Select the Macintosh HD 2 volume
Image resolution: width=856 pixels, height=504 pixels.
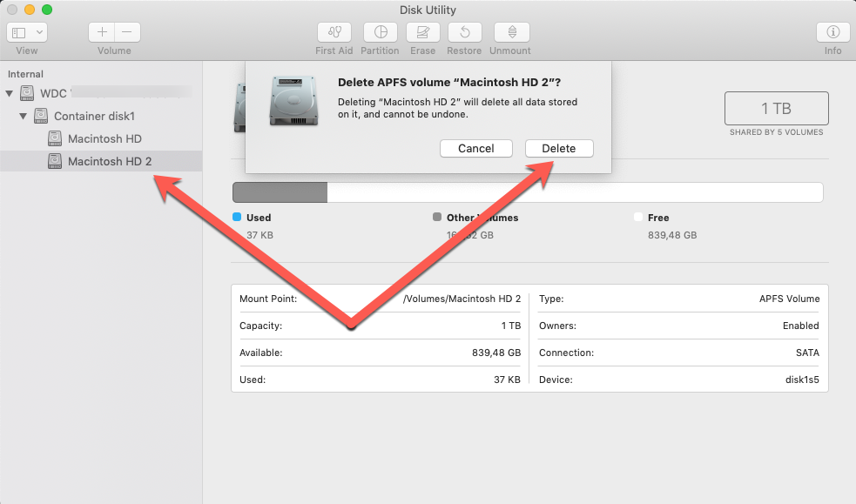pyautogui.click(x=103, y=161)
